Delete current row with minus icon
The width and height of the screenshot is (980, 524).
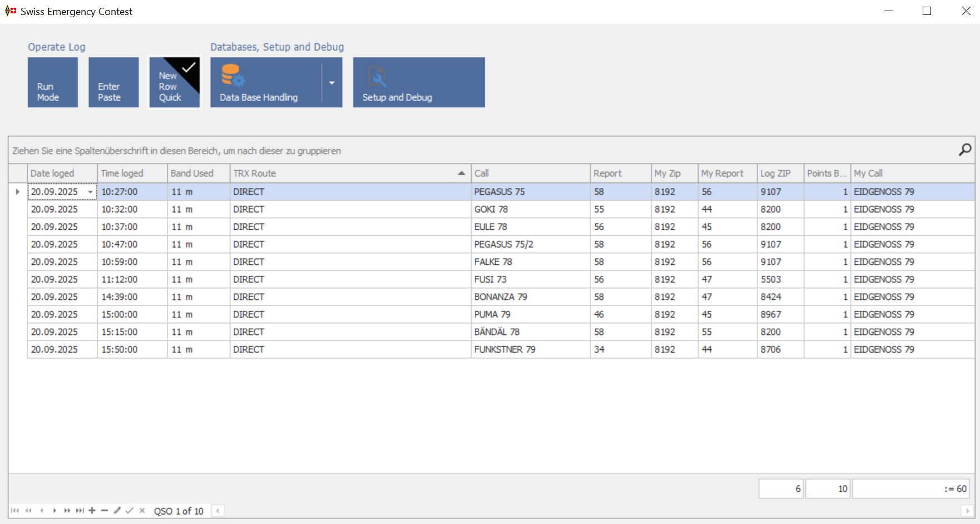pos(105,511)
